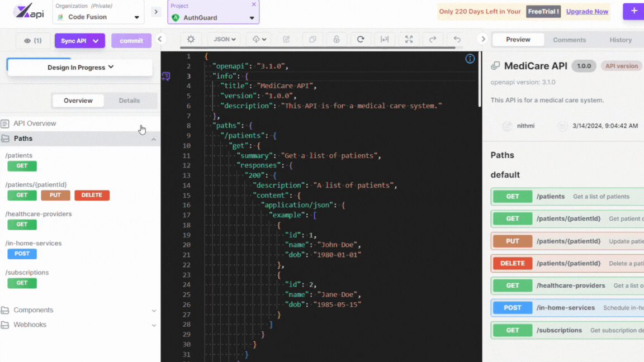The height and width of the screenshot is (362, 644).
Task: Switch sidebar to Details view
Action: (129, 101)
